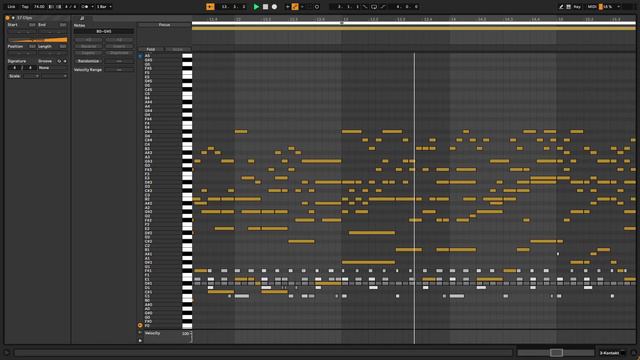Screen dimensions: 640x360
Task: Click the orange clip gain ramp slider
Action: (38, 40)
